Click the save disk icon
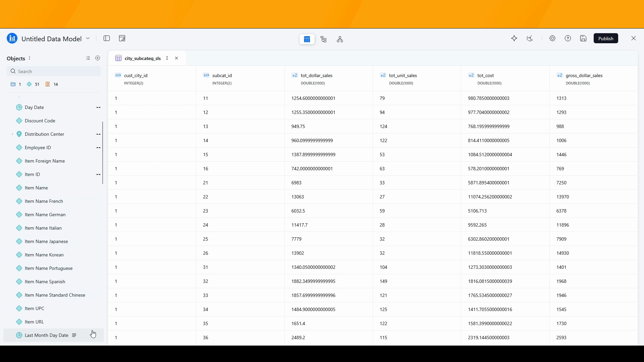Screen dimensions: 644x362 coord(583,39)
